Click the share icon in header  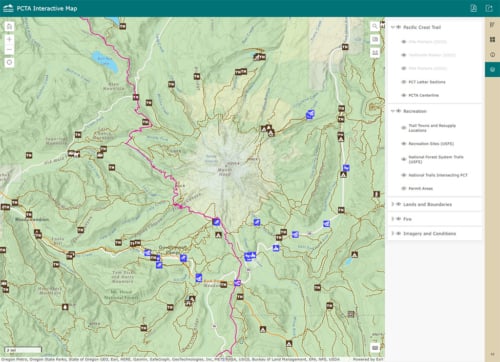(x=489, y=8)
